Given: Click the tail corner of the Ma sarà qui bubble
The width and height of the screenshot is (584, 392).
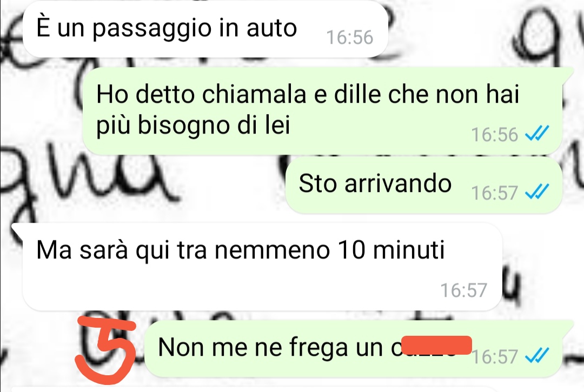Looking at the screenshot, I should click(17, 231).
